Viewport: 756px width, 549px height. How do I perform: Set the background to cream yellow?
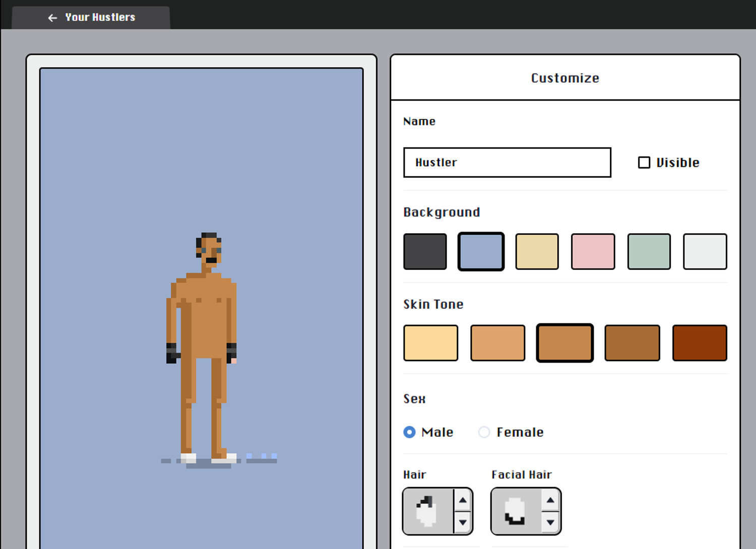tap(537, 251)
